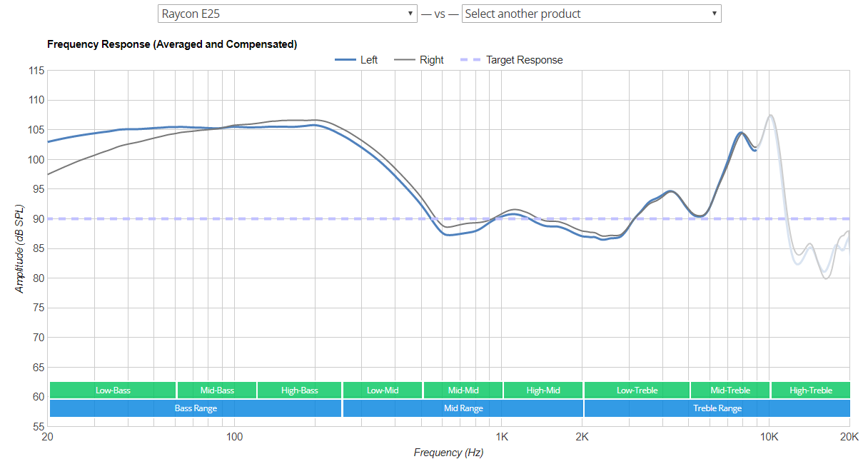
Task: Click the 90 amplitude axis value
Action: (39, 219)
